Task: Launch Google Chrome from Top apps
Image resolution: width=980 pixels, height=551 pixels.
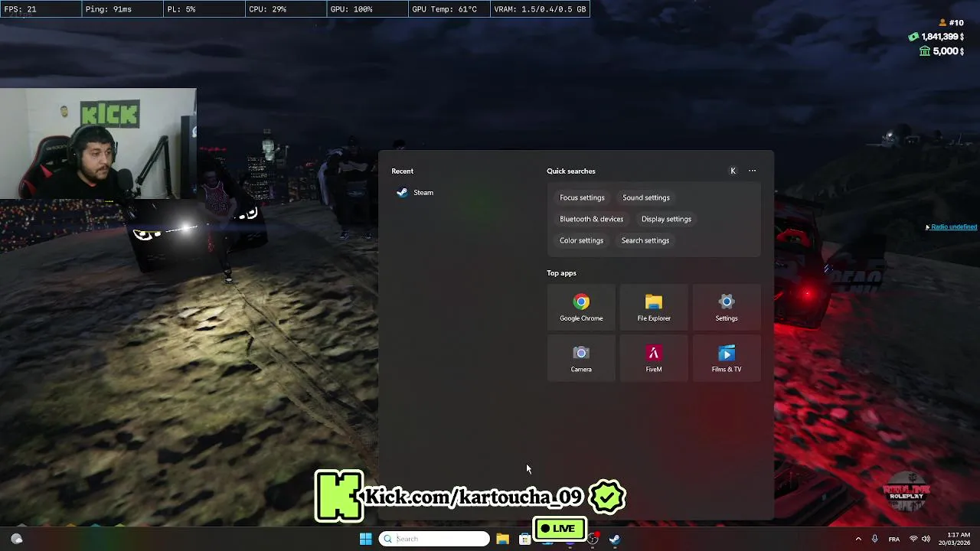Action: pyautogui.click(x=581, y=308)
